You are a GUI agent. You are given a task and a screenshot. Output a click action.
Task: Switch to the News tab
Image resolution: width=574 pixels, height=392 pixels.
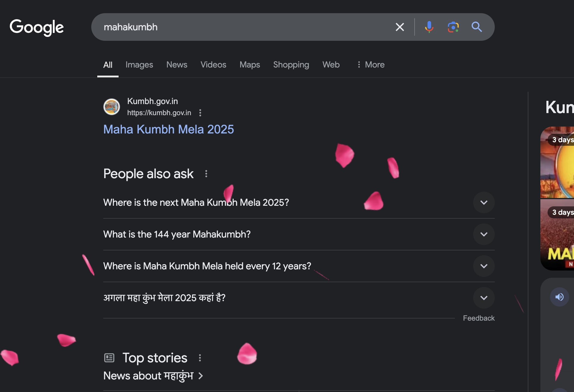177,65
